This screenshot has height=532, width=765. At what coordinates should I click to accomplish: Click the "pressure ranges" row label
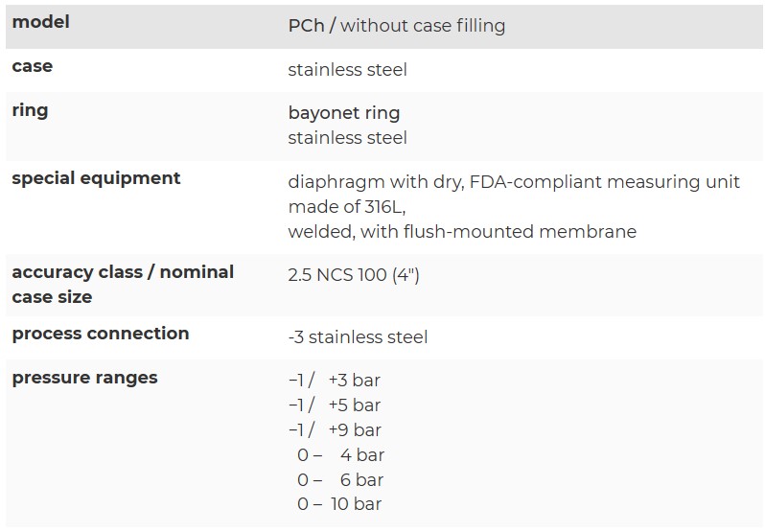(x=84, y=378)
